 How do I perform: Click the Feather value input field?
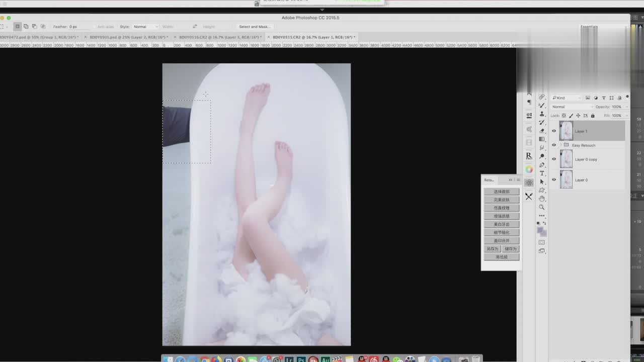[78, 27]
